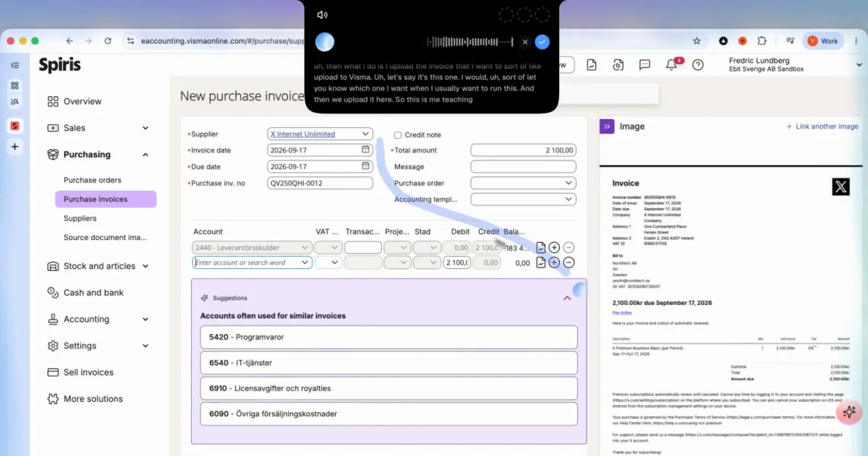Open Cash and bank
Screen dimensions: 868x456
[x=93, y=293]
